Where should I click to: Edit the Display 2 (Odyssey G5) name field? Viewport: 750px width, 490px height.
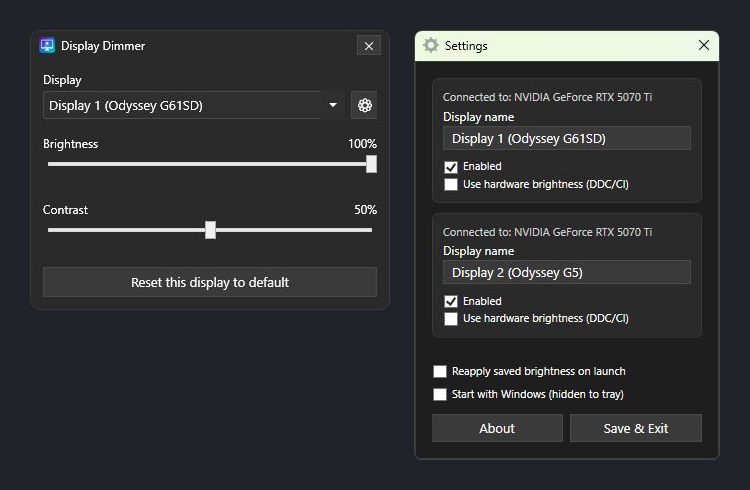(x=567, y=272)
